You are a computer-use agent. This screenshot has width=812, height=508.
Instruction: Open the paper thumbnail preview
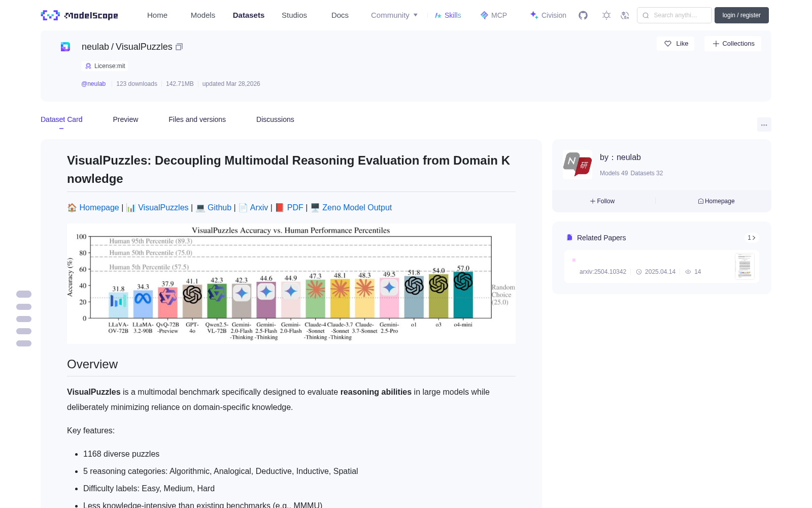[x=745, y=266]
